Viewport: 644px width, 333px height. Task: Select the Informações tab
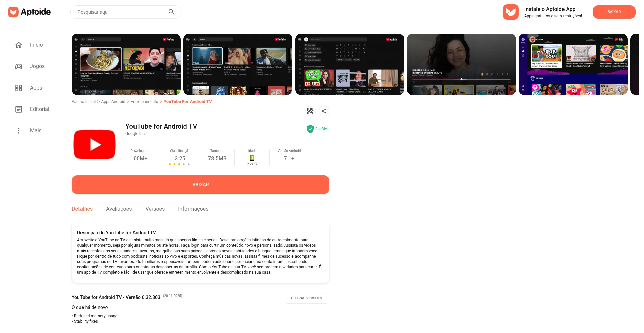[x=193, y=209]
